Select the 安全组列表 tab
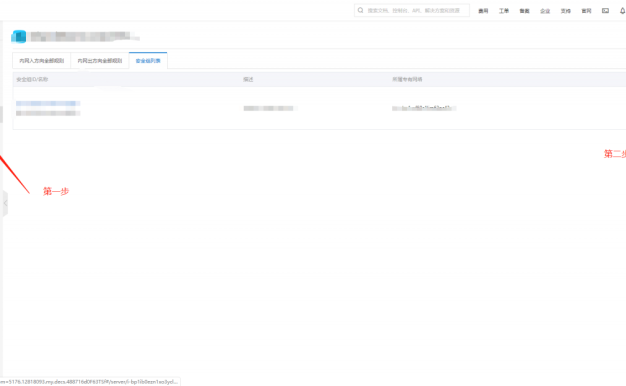Image resolution: width=626 pixels, height=386 pixels. 148,61
